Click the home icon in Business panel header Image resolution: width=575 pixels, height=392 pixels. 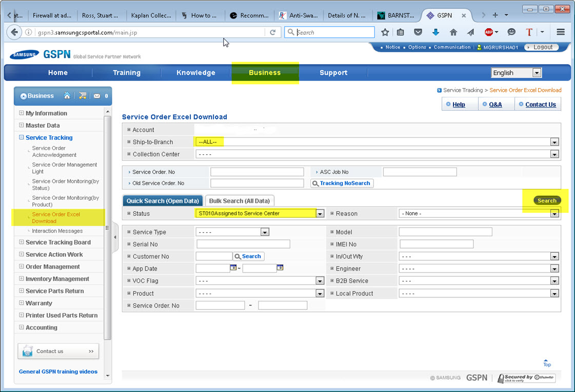[x=67, y=96]
